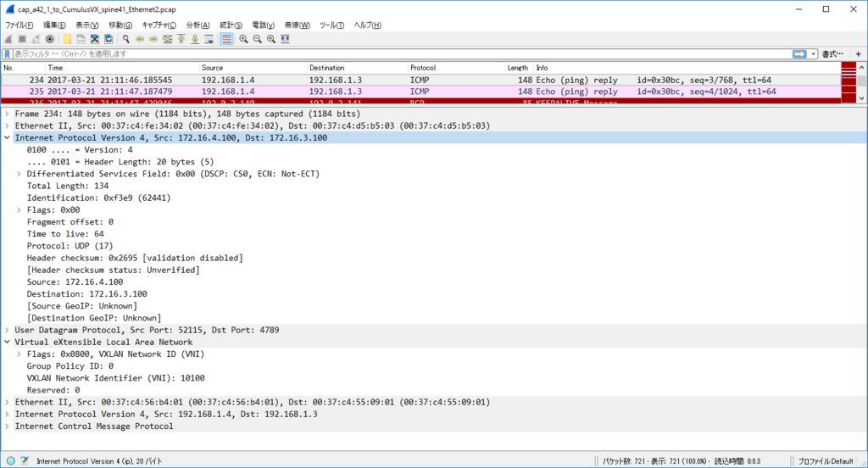Toggle auto-scroll during live capture
The image size is (868, 468).
(x=209, y=39)
